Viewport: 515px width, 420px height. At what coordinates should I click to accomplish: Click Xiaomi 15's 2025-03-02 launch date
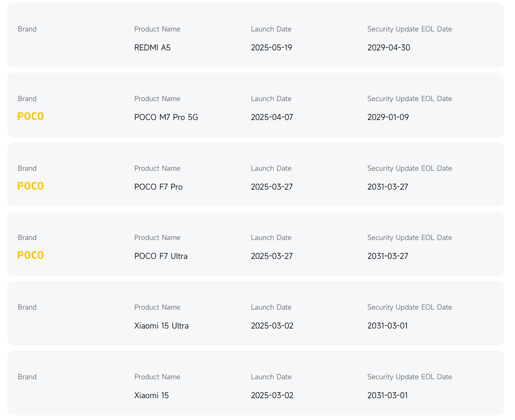(x=272, y=396)
